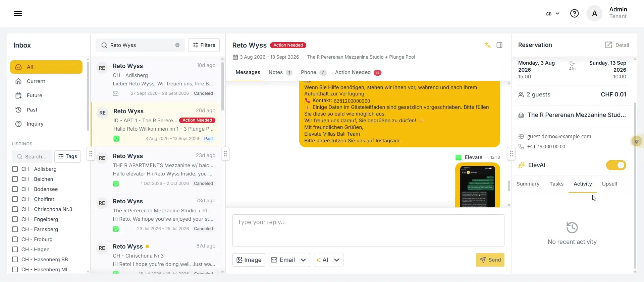
Task: Open reservation Detail in new view
Action: pyautogui.click(x=617, y=45)
